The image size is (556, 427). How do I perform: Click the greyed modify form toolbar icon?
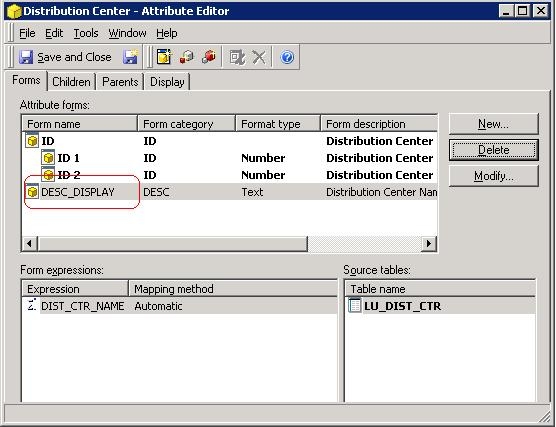(x=237, y=57)
